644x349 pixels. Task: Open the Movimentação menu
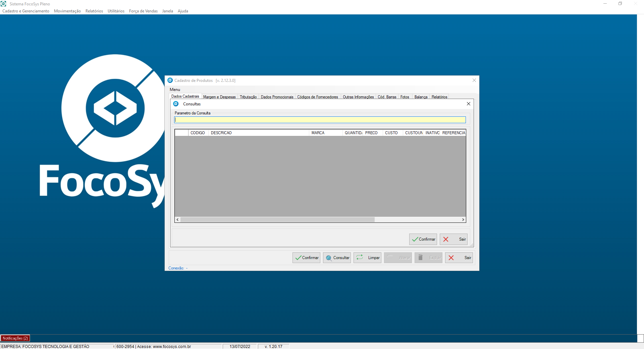67,11
